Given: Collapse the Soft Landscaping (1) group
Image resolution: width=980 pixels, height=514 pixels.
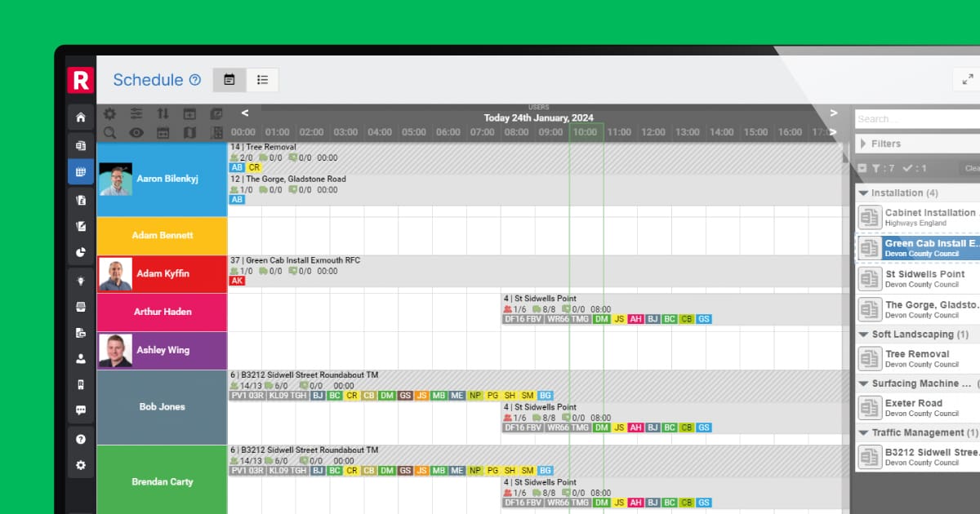Looking at the screenshot, I should (x=863, y=335).
